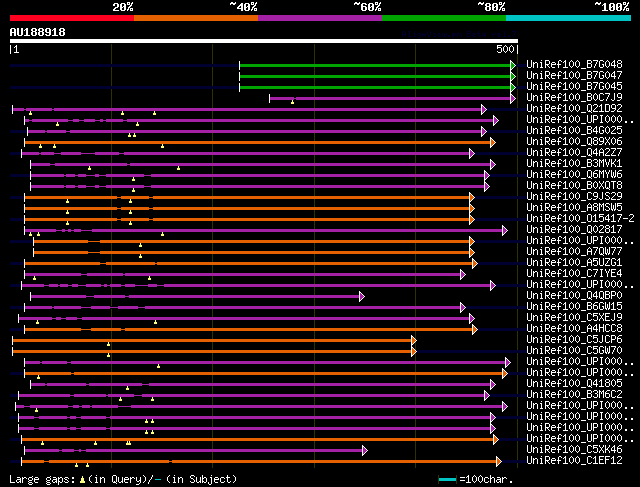Click the purple arrowhead ending Q21D92 alignment
This screenshot has height=487, width=640.
(x=484, y=109)
